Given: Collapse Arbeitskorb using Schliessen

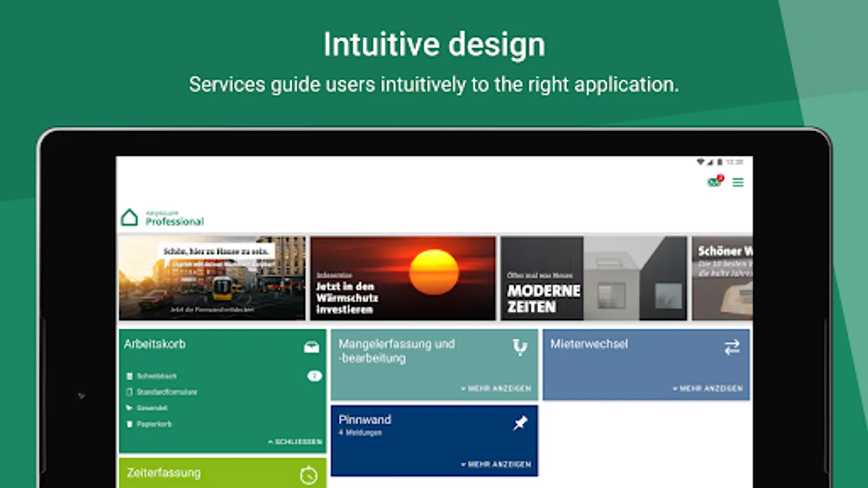Looking at the screenshot, I should coord(295,442).
